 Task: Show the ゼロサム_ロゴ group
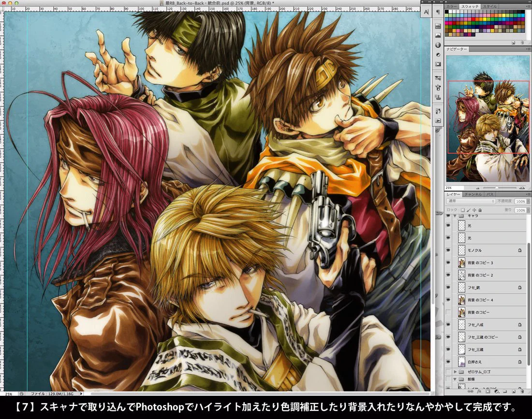(x=448, y=372)
